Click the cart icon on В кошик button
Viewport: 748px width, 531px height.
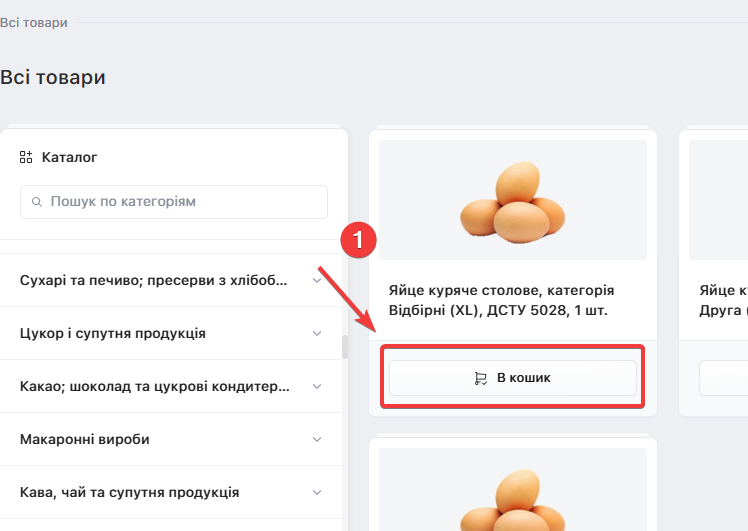[480, 378]
